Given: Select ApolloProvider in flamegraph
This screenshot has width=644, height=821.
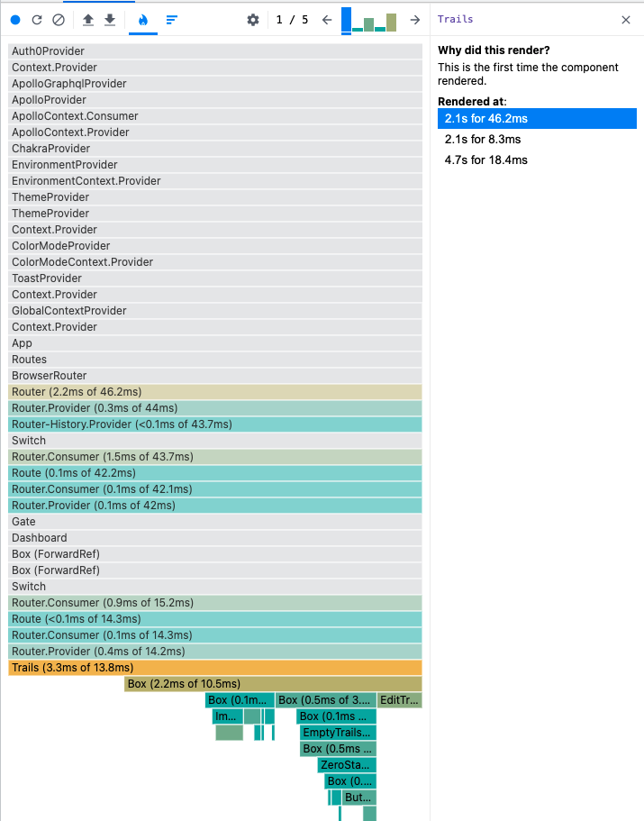Looking at the screenshot, I should click(x=215, y=100).
